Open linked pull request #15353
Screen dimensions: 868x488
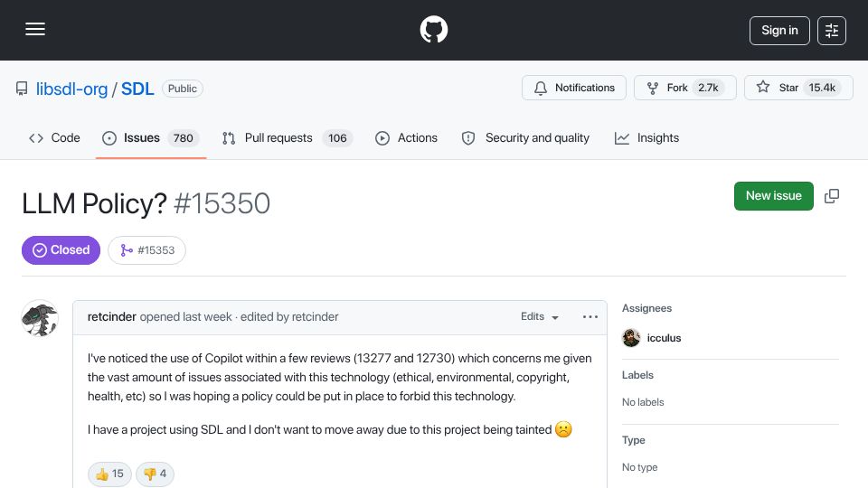coord(146,250)
